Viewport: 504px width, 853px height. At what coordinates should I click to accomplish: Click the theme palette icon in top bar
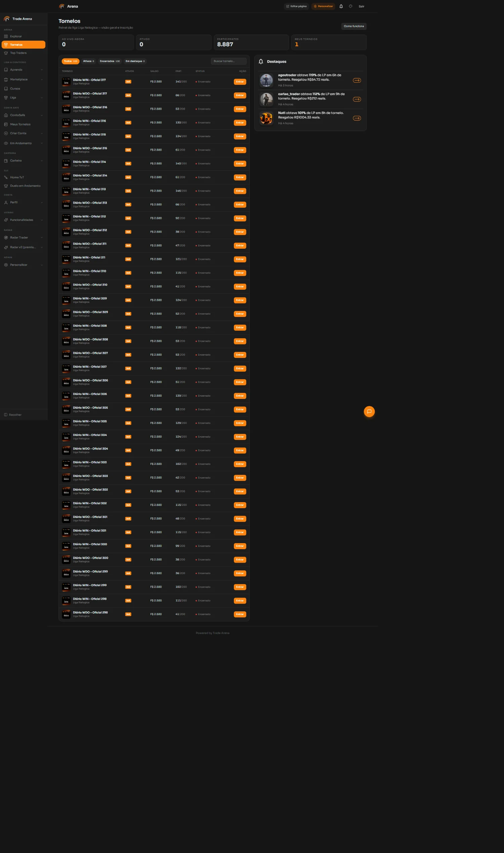coord(350,6)
